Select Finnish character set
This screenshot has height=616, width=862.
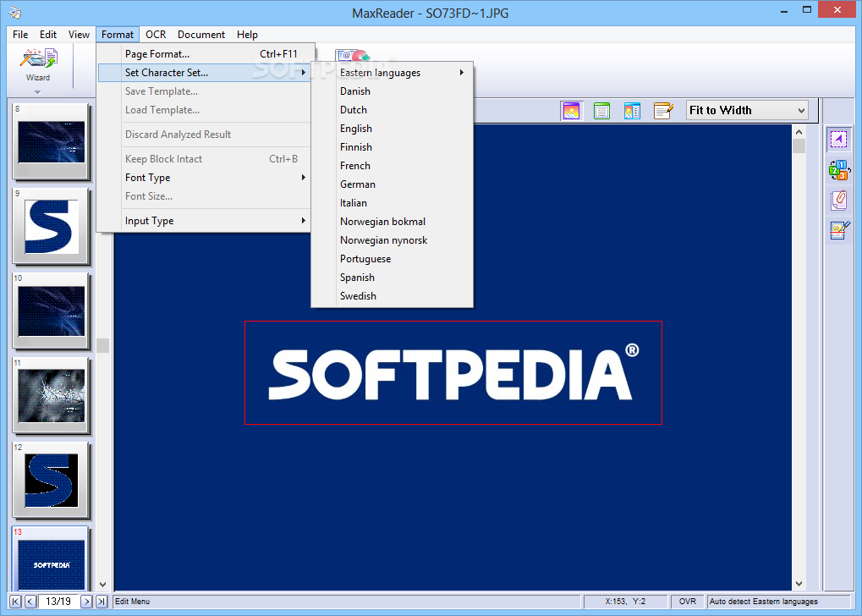coord(392,147)
